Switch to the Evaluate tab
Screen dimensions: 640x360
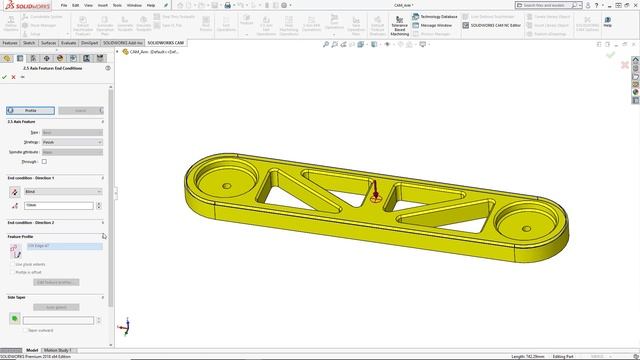coord(69,43)
